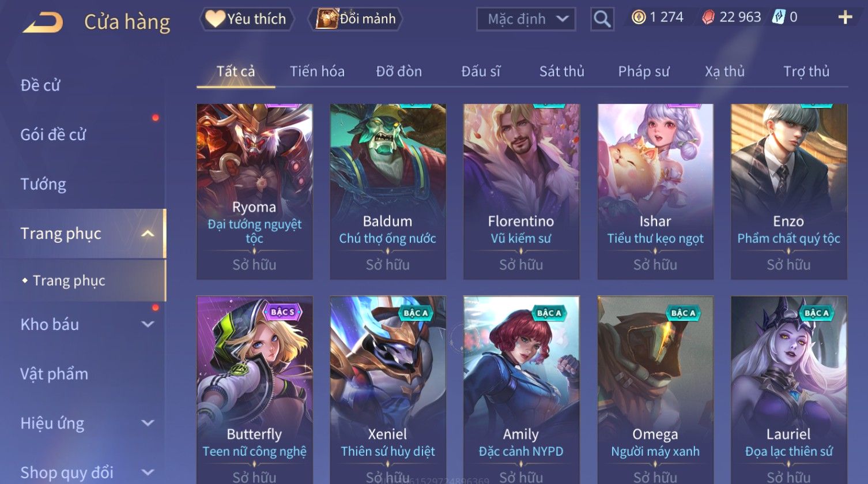Select the Sát thủ tab

click(562, 72)
